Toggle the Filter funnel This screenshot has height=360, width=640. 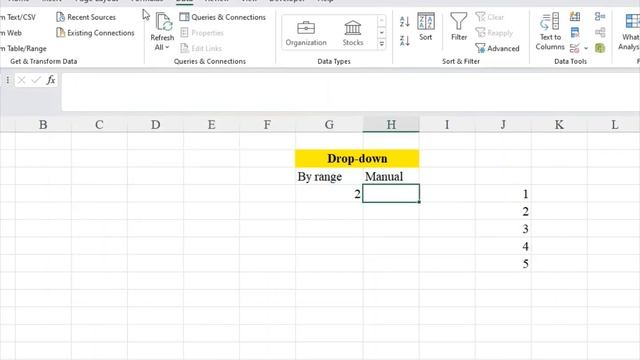(x=459, y=27)
